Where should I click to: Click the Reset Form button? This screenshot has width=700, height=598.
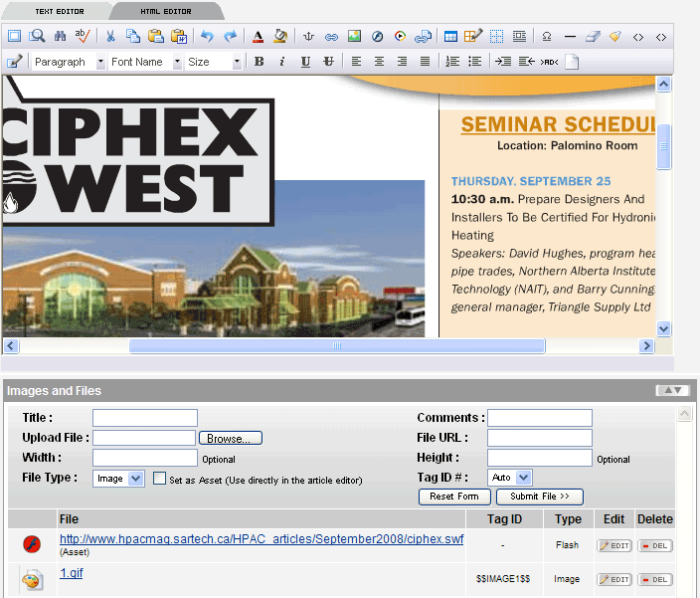(454, 497)
